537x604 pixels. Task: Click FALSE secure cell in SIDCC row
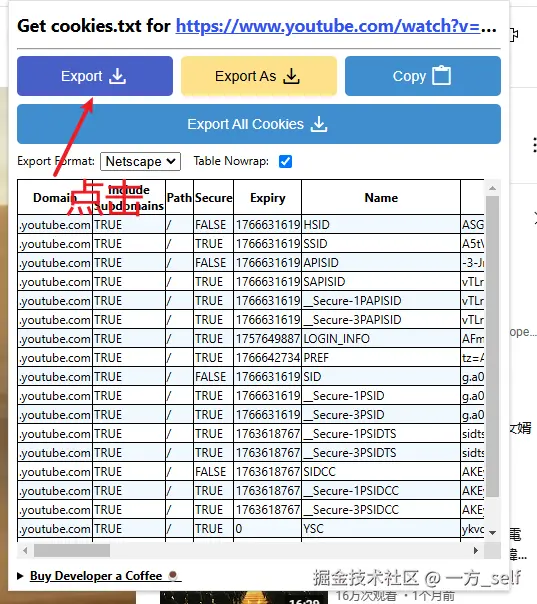[213, 472]
